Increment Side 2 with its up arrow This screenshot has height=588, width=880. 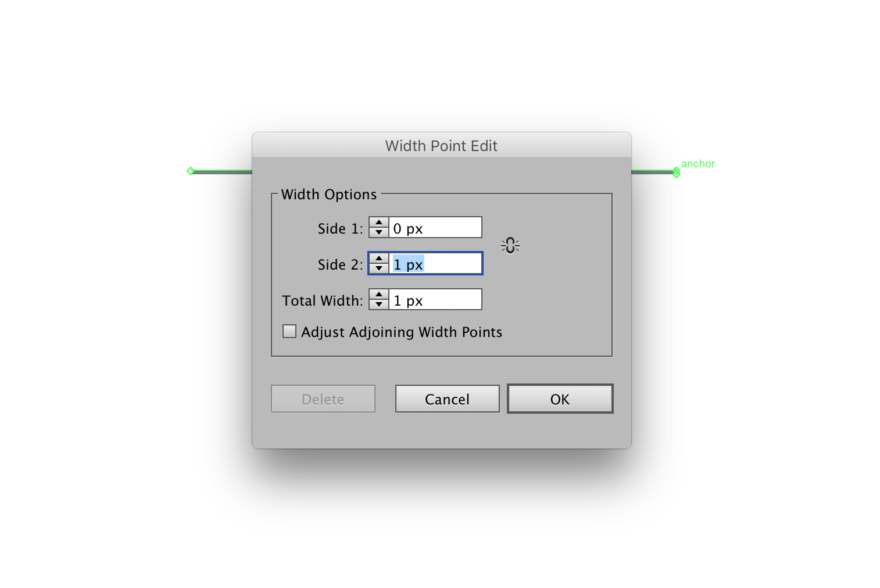[378, 259]
